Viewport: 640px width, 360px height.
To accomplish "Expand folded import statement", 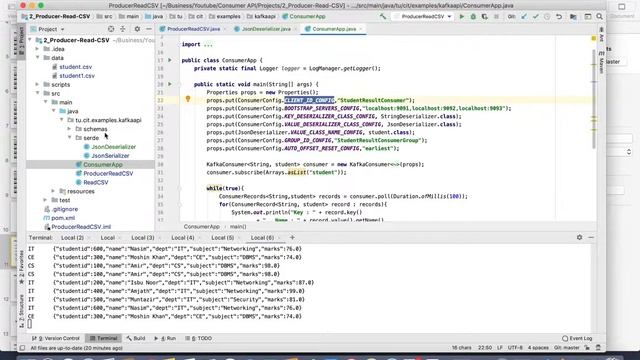I will pos(208,44).
